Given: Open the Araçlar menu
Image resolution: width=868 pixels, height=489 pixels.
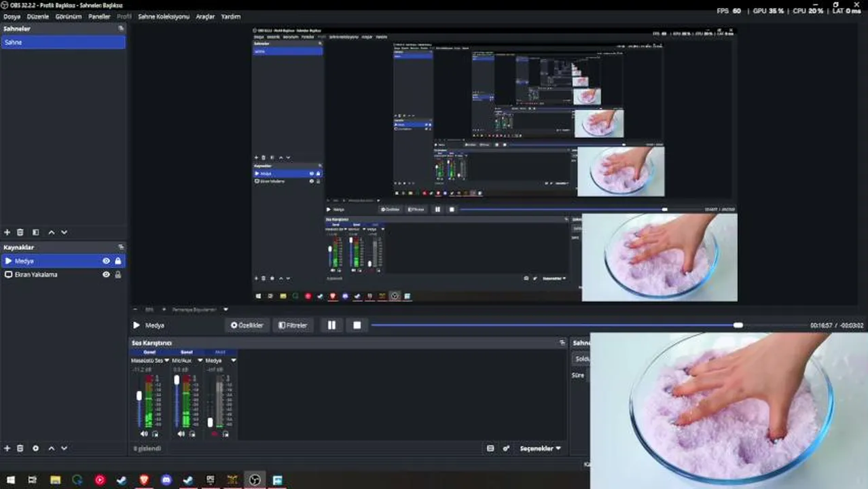Looking at the screenshot, I should pyautogui.click(x=205, y=16).
